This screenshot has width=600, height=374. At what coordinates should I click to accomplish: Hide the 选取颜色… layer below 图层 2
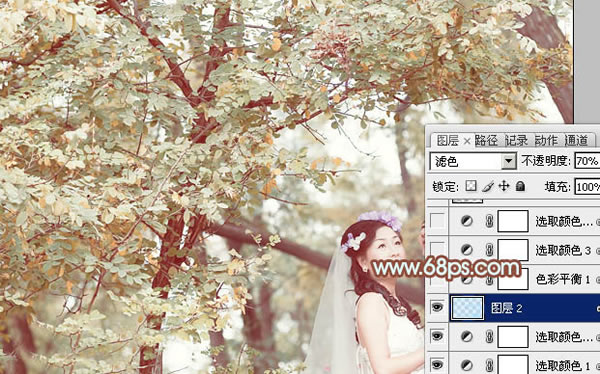pyautogui.click(x=437, y=336)
